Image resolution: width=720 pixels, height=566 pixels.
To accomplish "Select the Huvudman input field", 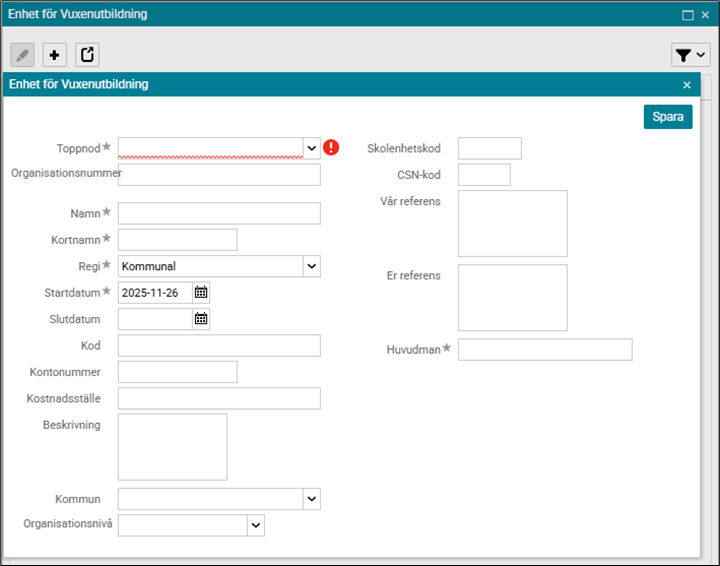I will [x=545, y=349].
